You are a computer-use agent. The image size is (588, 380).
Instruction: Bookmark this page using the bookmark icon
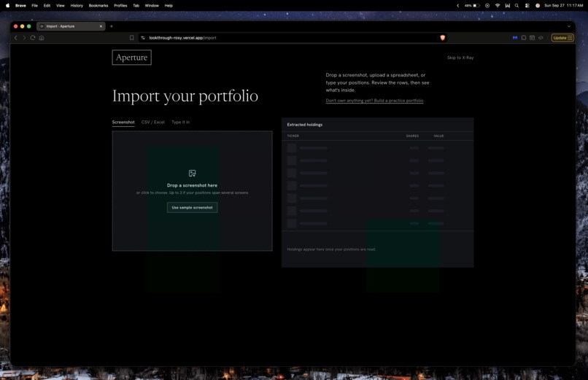(131, 38)
